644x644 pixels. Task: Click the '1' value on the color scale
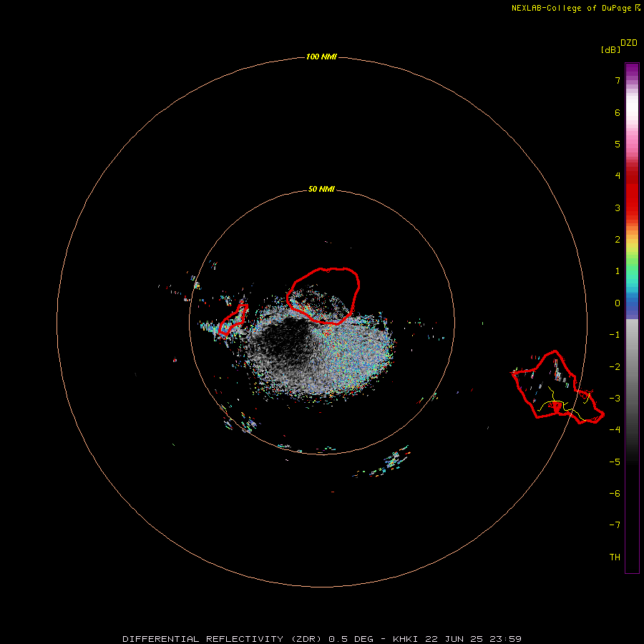pyautogui.click(x=618, y=271)
